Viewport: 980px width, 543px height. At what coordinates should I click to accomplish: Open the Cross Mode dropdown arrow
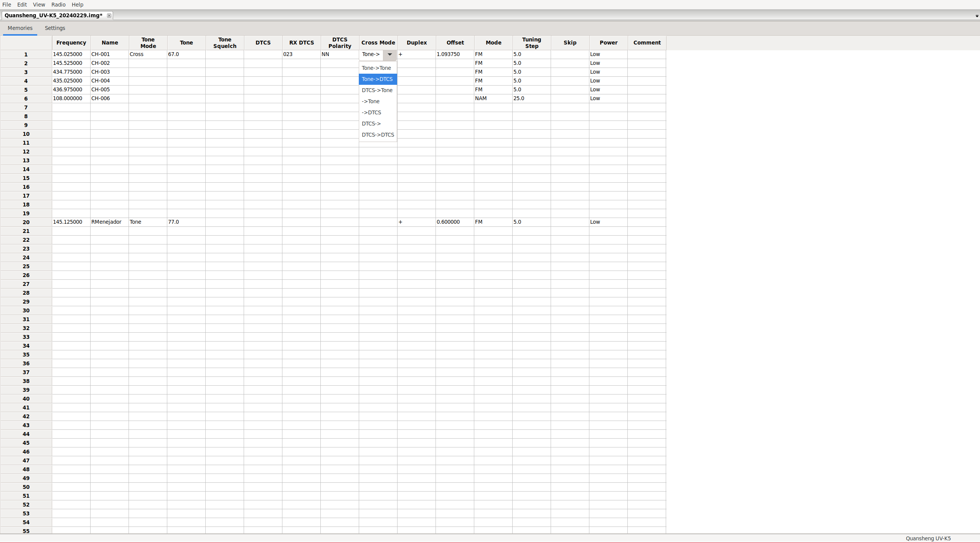[x=389, y=54]
